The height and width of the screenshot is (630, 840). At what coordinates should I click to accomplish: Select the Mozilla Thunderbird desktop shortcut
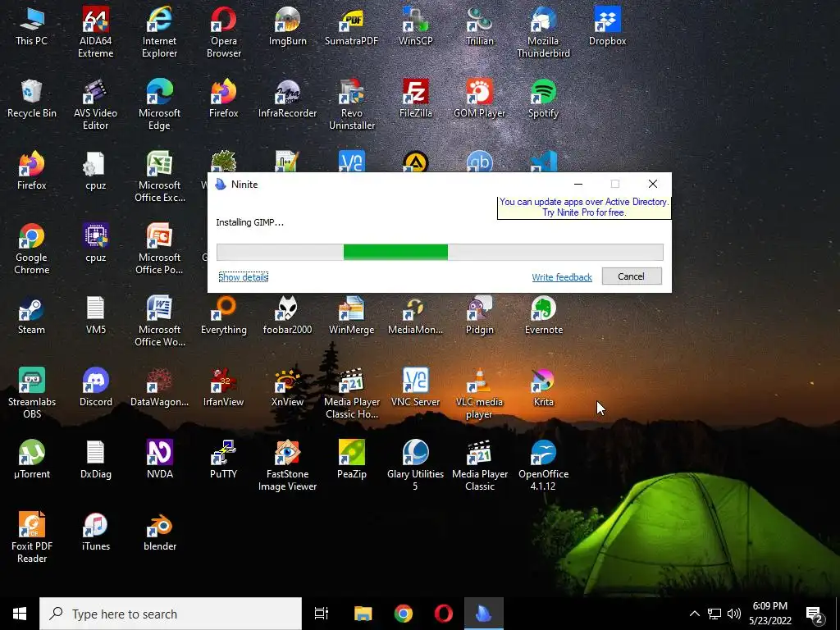543,32
